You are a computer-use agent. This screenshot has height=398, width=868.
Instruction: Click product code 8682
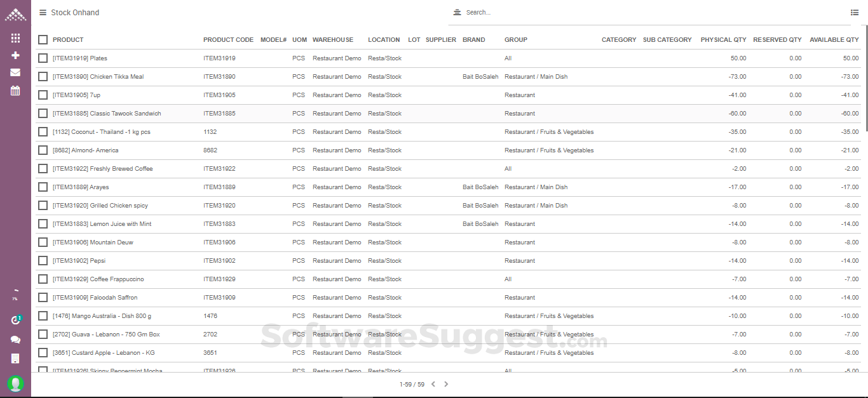(210, 150)
